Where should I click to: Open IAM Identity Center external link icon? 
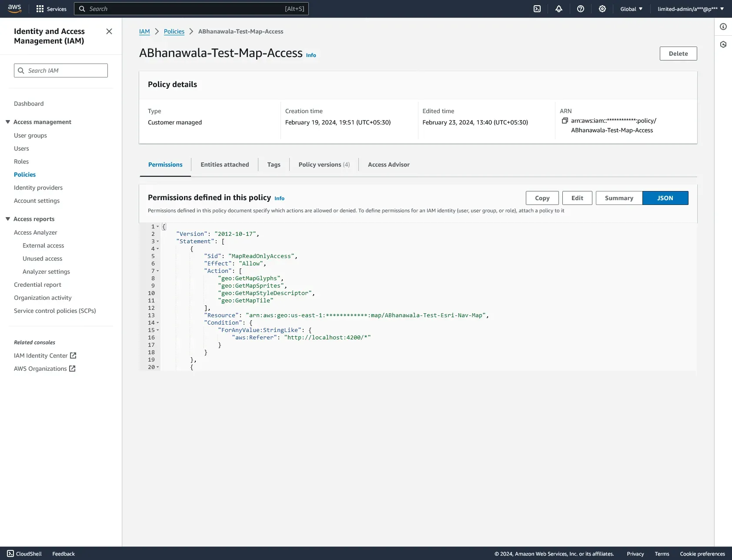point(73,355)
